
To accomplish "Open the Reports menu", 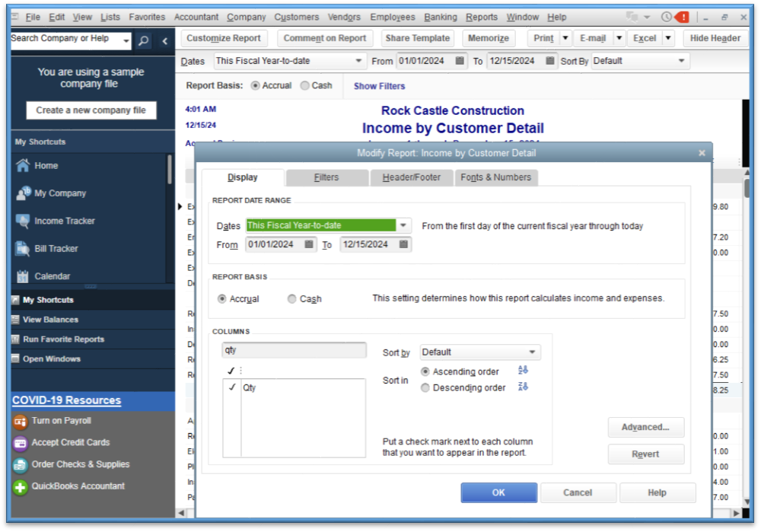I will (482, 17).
